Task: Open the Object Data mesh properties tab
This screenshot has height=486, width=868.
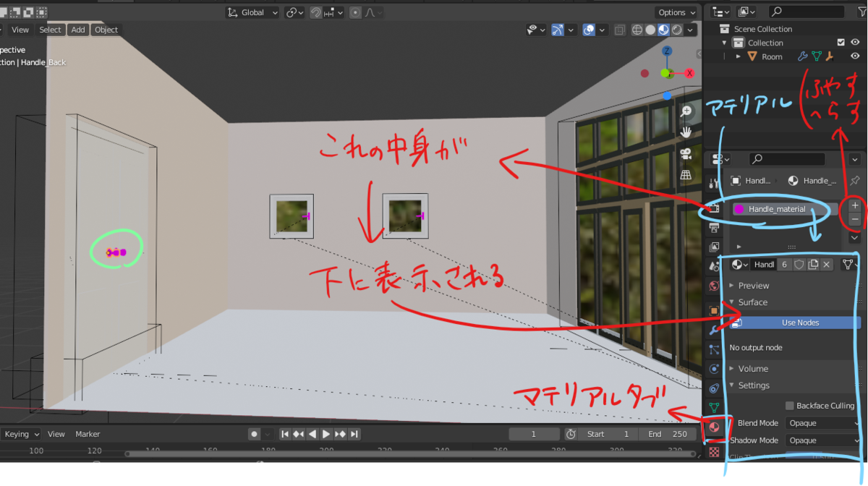Action: (x=714, y=407)
